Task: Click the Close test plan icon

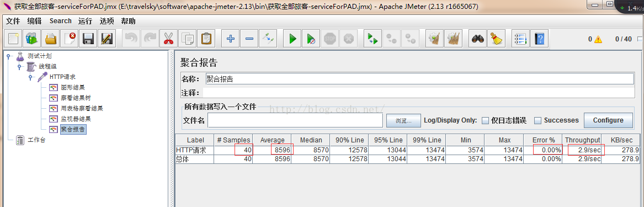Action: pos(70,39)
